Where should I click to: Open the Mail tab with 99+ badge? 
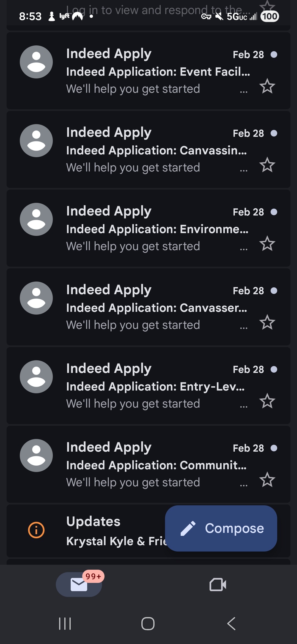79,584
